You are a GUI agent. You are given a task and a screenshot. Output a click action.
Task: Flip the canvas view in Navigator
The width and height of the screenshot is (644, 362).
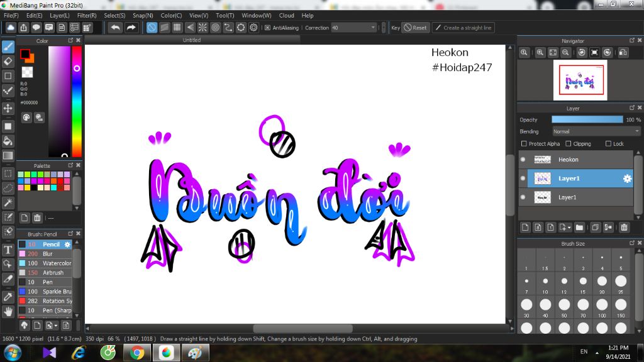click(623, 53)
